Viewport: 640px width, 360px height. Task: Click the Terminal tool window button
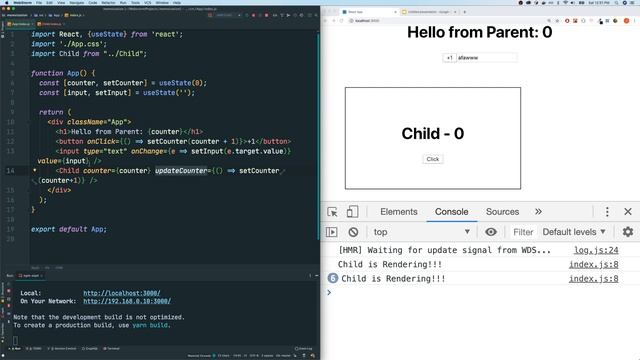[x=111, y=349]
